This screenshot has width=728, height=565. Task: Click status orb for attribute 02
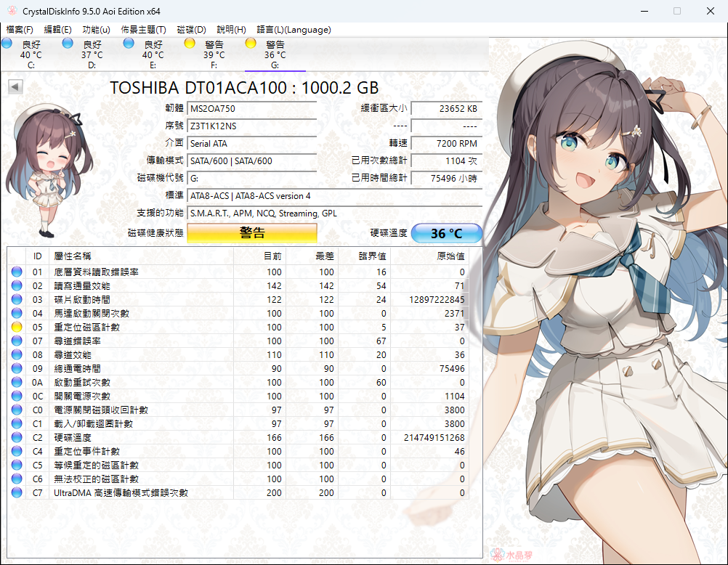point(17,285)
